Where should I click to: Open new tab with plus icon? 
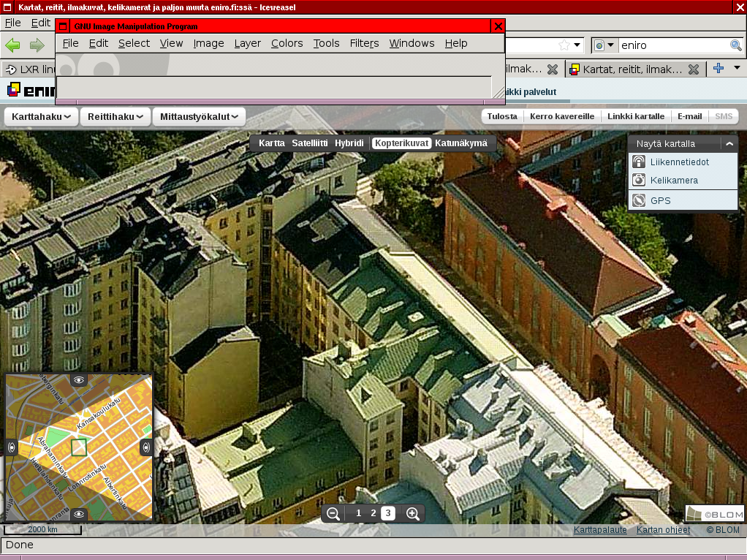pos(718,68)
